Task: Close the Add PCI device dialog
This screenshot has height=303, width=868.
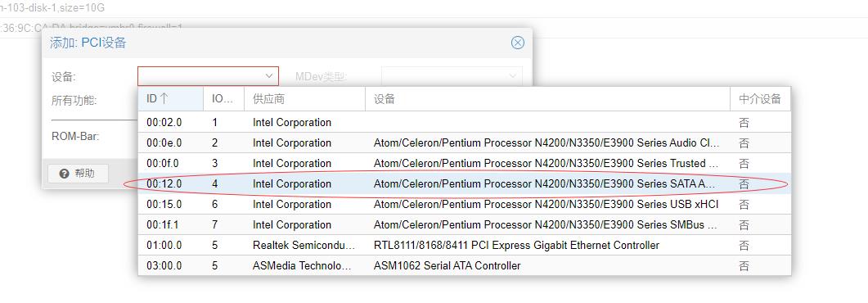Action: click(518, 43)
